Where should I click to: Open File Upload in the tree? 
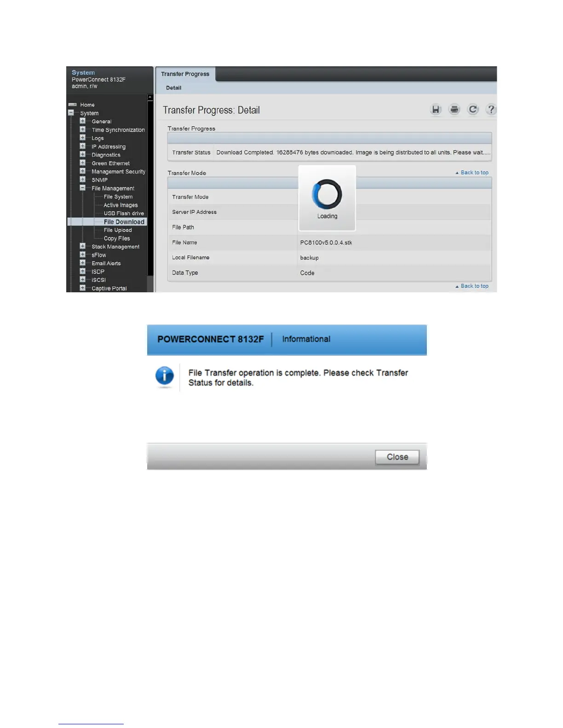point(118,230)
